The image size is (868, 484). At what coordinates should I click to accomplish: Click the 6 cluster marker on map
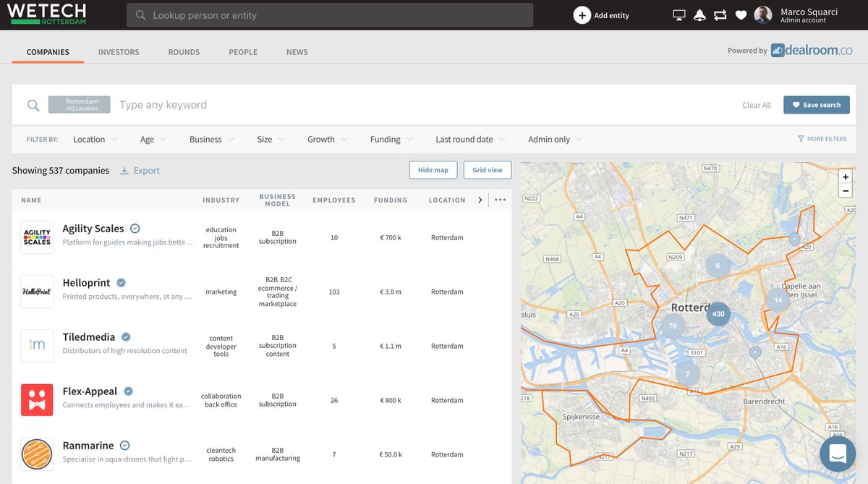coord(718,266)
